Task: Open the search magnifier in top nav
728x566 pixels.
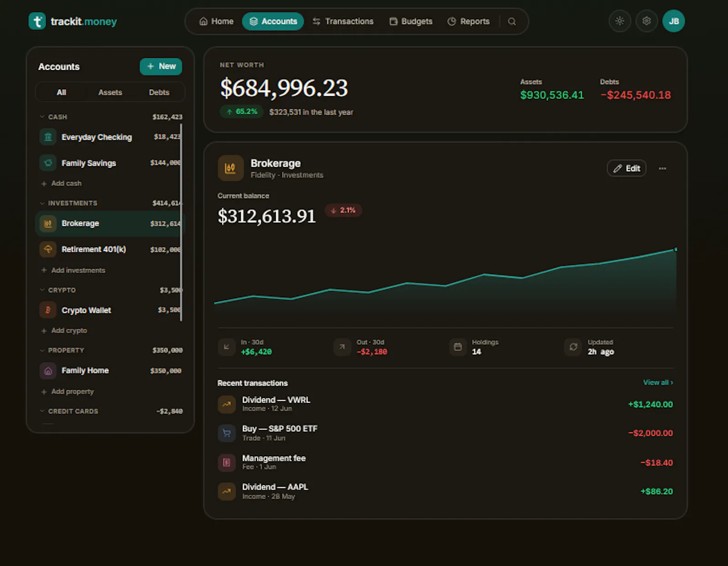Action: click(512, 21)
